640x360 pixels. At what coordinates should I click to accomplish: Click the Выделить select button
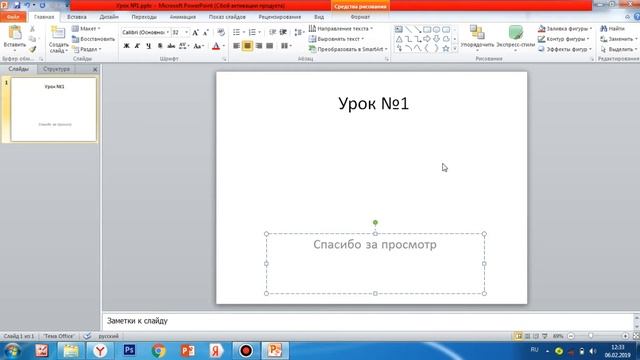point(618,49)
